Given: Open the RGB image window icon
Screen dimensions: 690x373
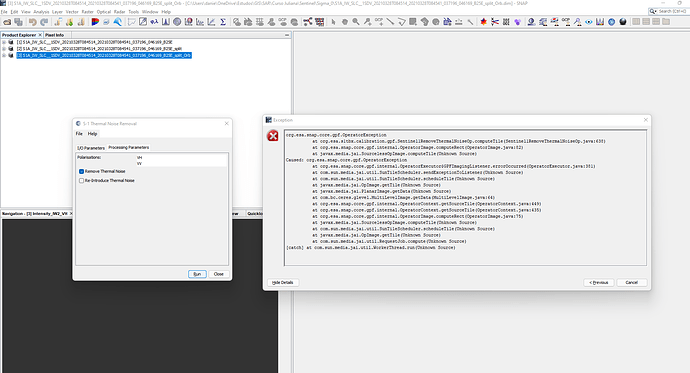Looking at the screenshot, I should point(95,22).
